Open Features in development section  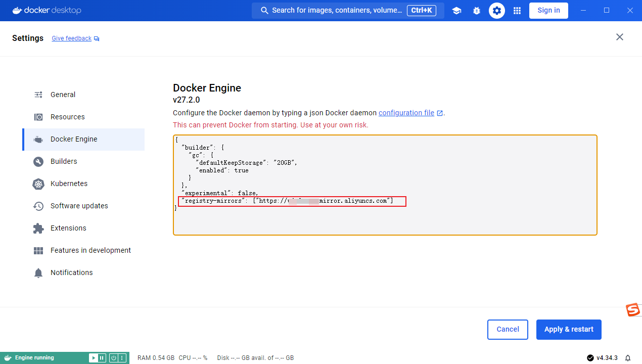tap(83, 250)
